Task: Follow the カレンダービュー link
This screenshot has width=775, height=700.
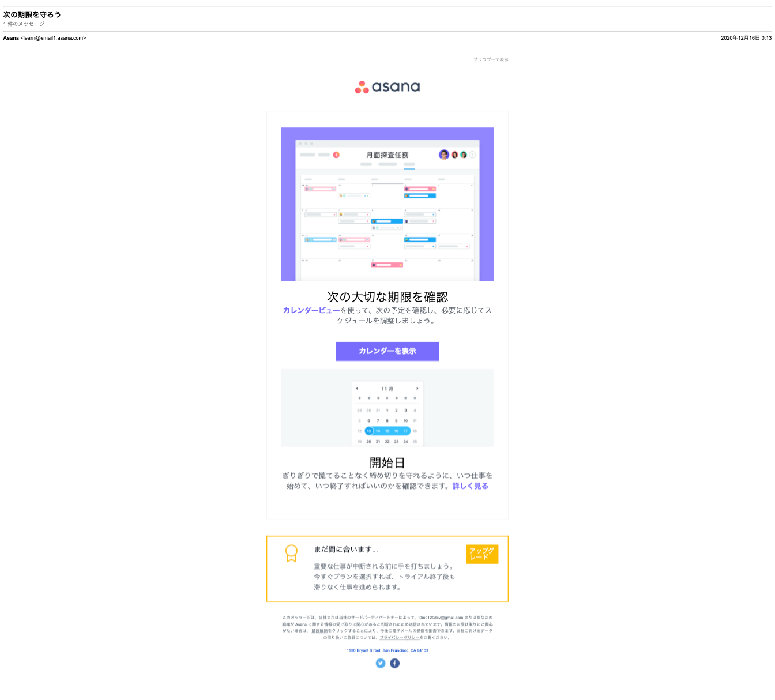Action: 311,310
